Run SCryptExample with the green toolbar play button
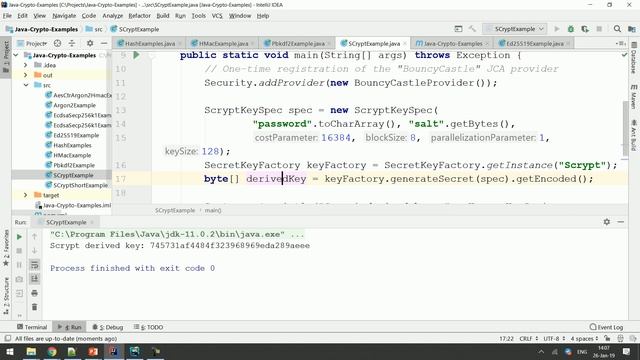The width and height of the screenshot is (640, 360). [557, 29]
